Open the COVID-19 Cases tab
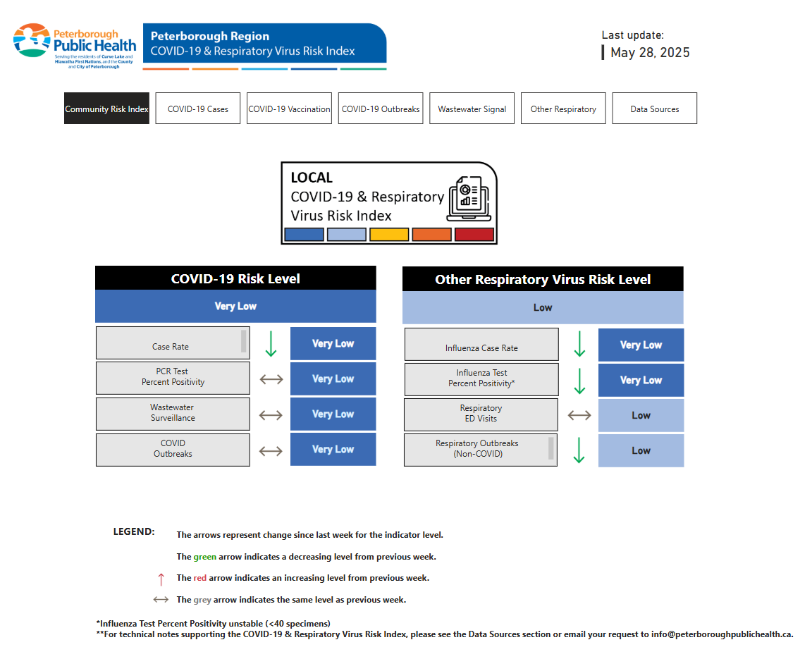The image size is (812, 659). pyautogui.click(x=198, y=109)
